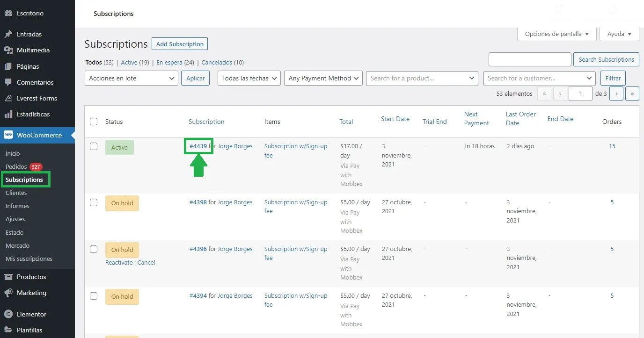
Task: Click the Productos box icon
Action: pos(8,277)
